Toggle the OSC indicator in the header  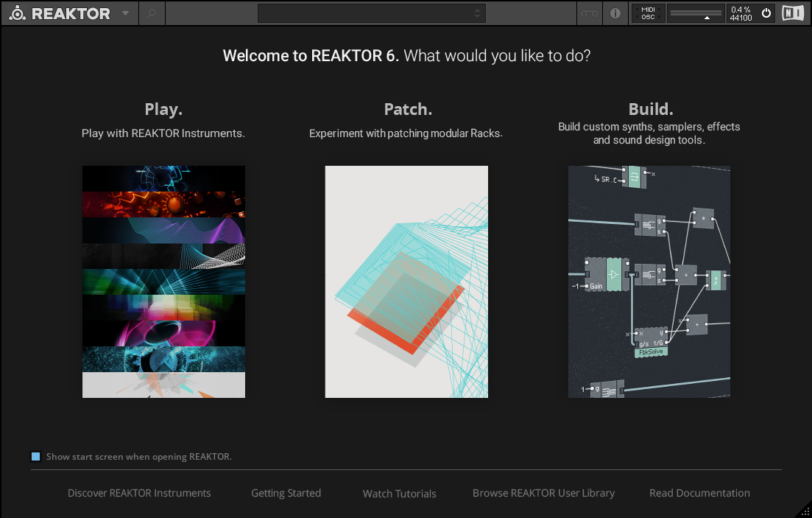pos(647,17)
